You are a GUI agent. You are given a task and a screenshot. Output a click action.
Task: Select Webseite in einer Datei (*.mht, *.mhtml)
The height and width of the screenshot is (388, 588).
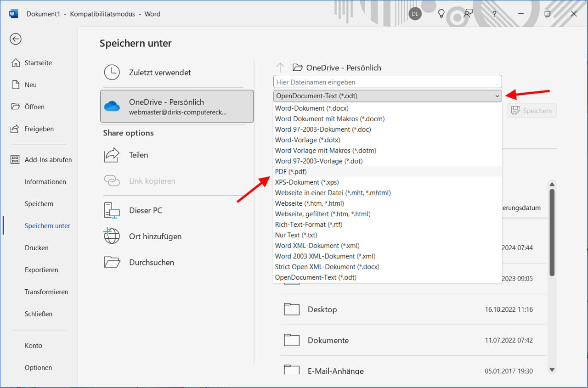(x=387, y=193)
